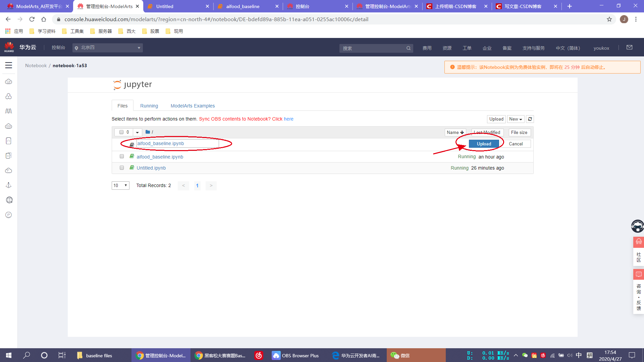The width and height of the screenshot is (644, 362).
Task: Click the Notebook breadcrumb link
Action: (x=36, y=65)
